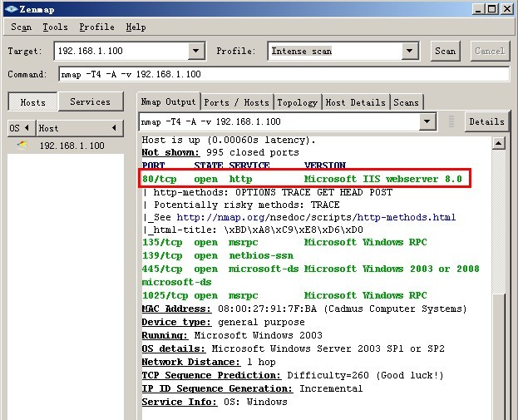Click the OS details line
Image resolution: width=518 pixels, height=420 pixels.
(294, 348)
